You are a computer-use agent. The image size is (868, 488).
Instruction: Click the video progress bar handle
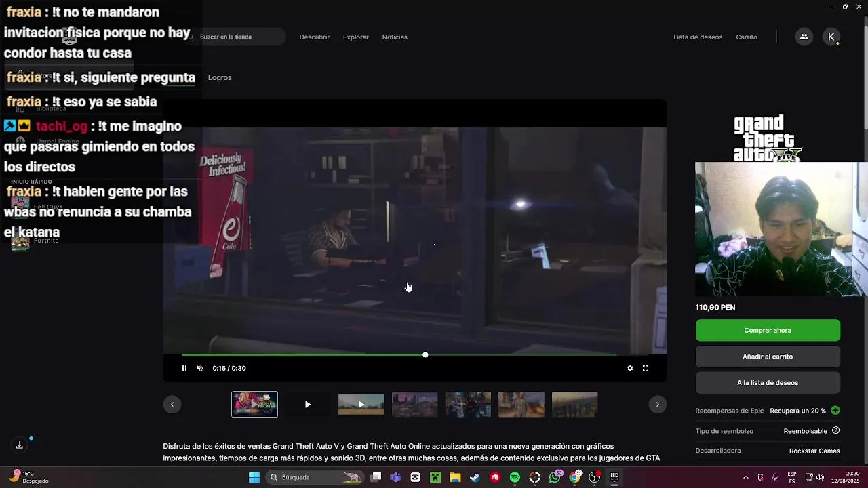point(425,355)
